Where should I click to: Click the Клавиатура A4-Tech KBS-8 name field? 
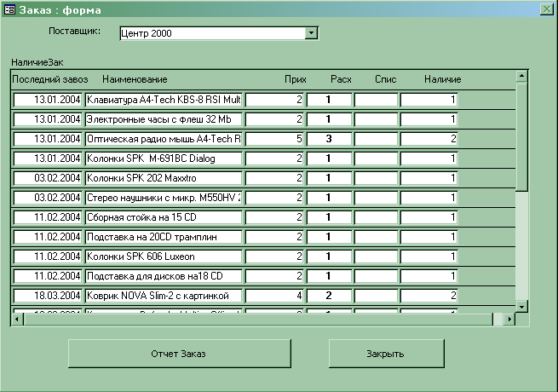tap(164, 100)
